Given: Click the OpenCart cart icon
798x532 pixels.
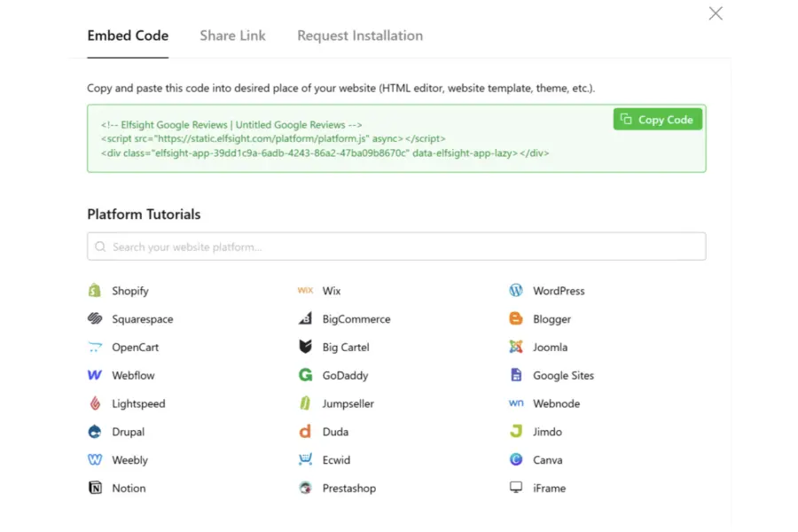Looking at the screenshot, I should [x=95, y=348].
